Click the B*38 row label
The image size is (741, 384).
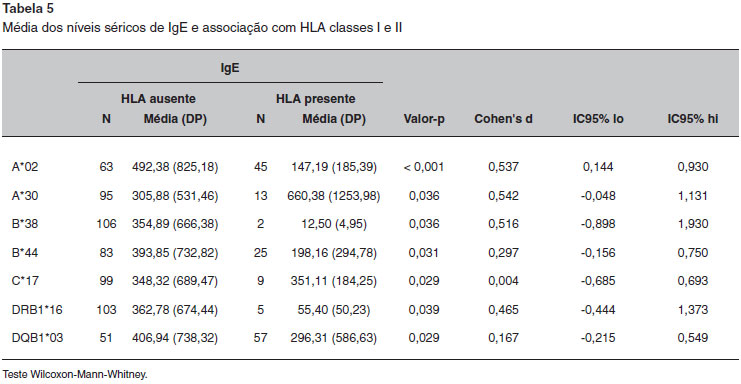[x=25, y=224]
